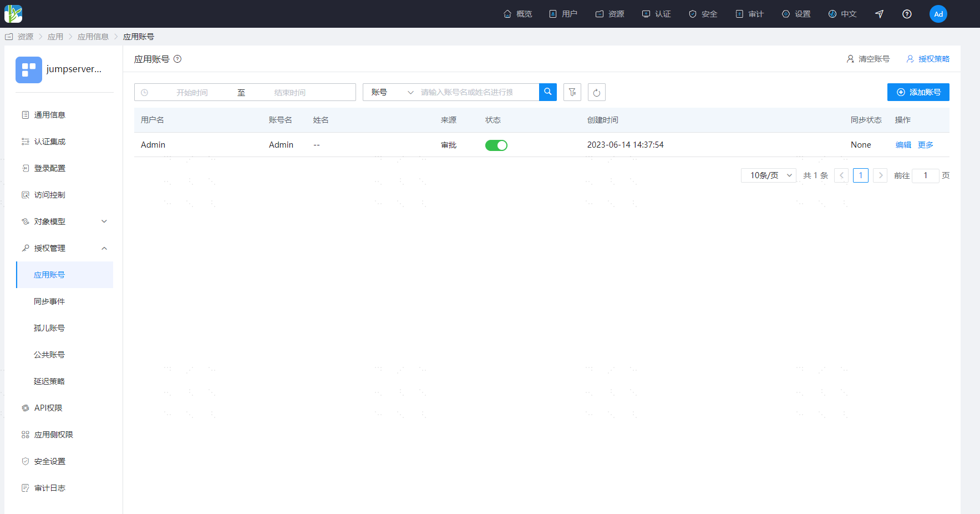Open the 10条/页 page size dropdown

pos(769,175)
